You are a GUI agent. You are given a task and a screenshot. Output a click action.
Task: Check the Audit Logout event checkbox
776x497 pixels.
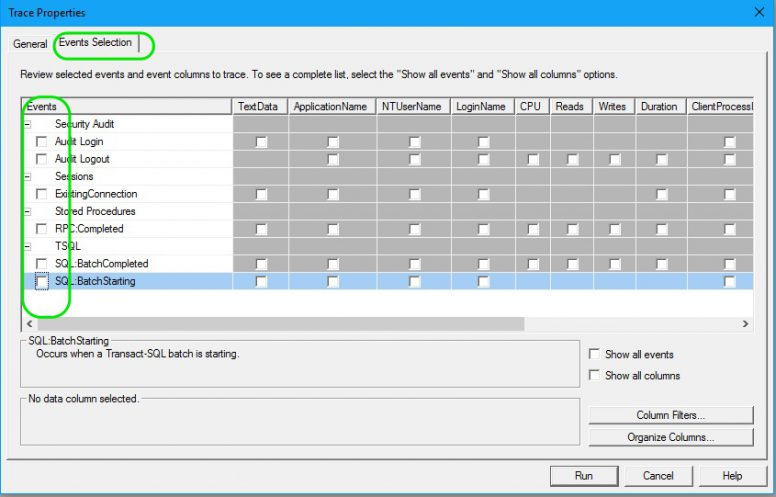(x=42, y=159)
